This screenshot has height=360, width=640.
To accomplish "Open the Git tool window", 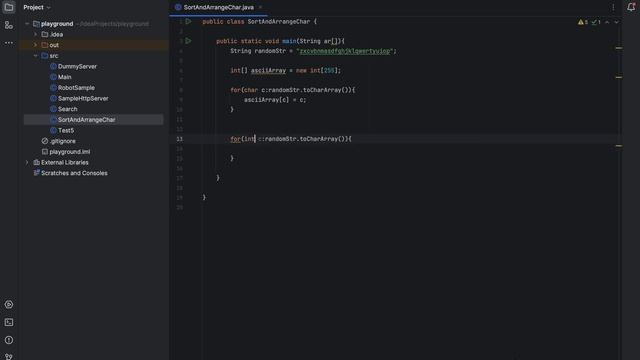I will 9,356.
